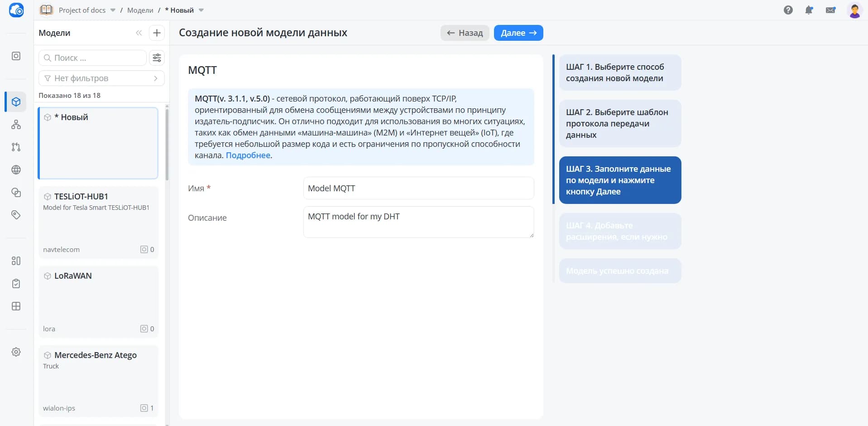This screenshot has height=426, width=868.
Task: Open 'Project of docs' dropdown arrow
Action: 113,10
